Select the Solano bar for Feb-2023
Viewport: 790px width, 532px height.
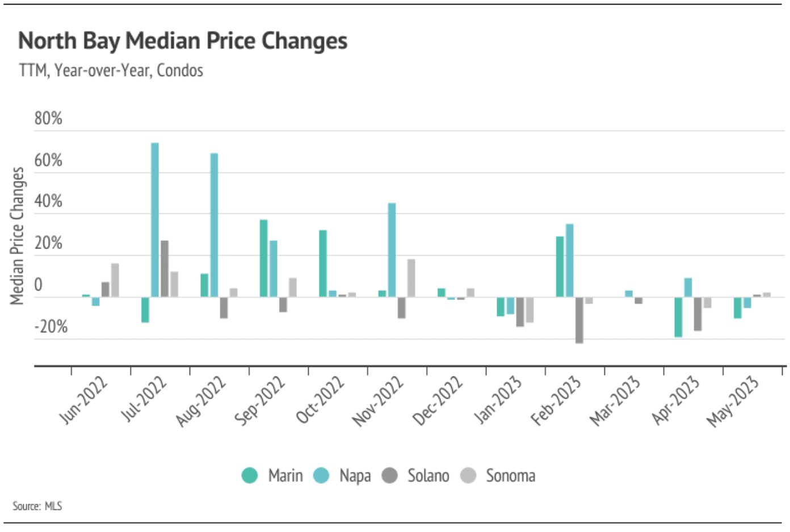click(x=579, y=320)
